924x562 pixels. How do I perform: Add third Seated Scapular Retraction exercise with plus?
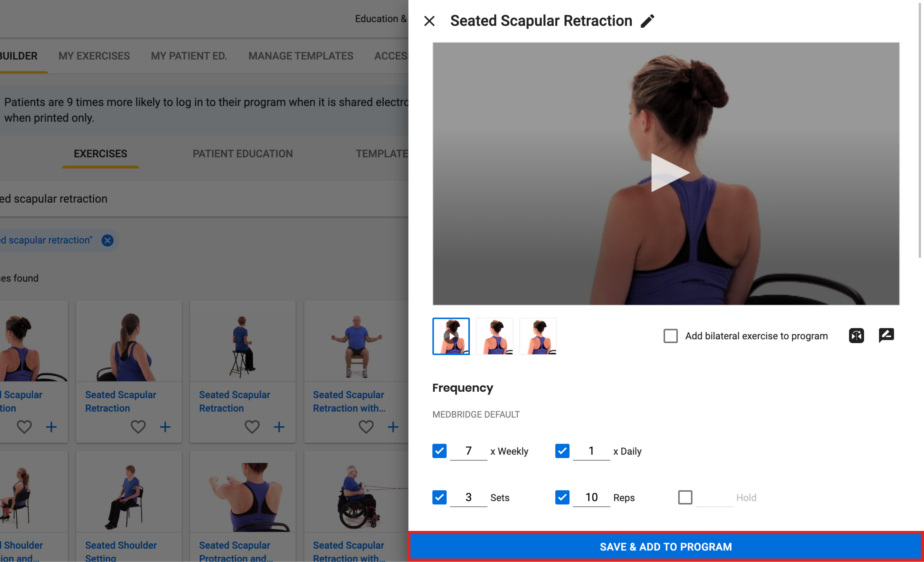(279, 427)
